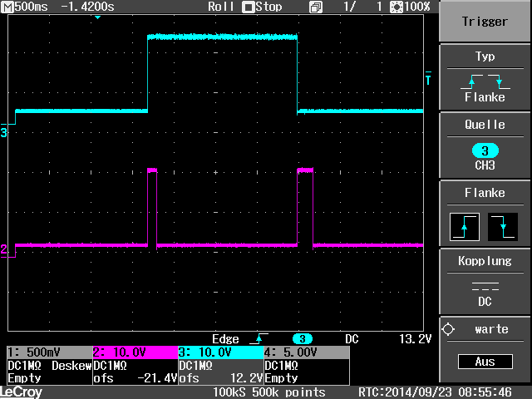532x399 pixels.
Task: Click the 13.2V trigger level readout
Action: (x=416, y=339)
